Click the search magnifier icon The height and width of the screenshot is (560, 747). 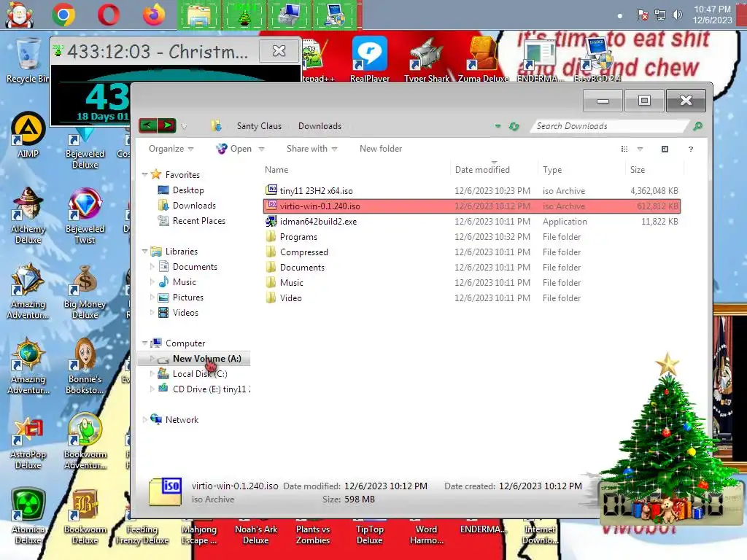click(698, 126)
